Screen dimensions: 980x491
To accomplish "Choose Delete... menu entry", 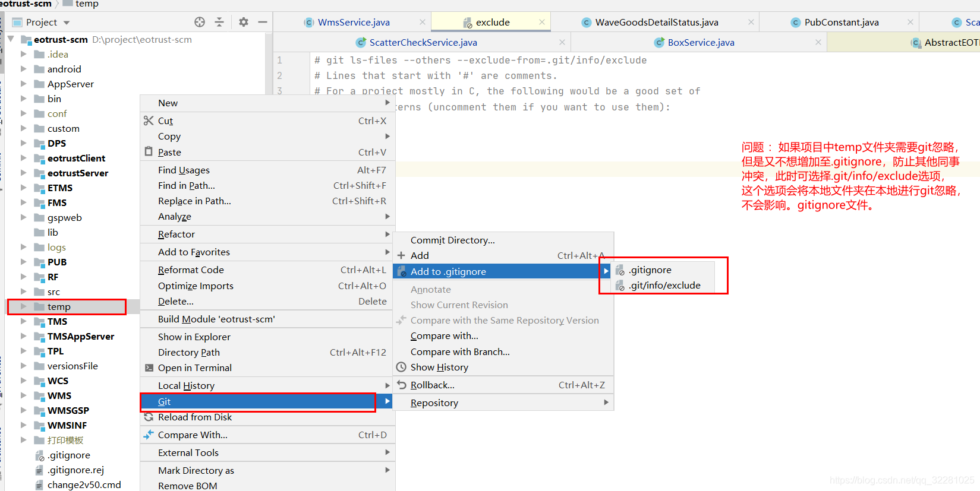I will pyautogui.click(x=267, y=301).
